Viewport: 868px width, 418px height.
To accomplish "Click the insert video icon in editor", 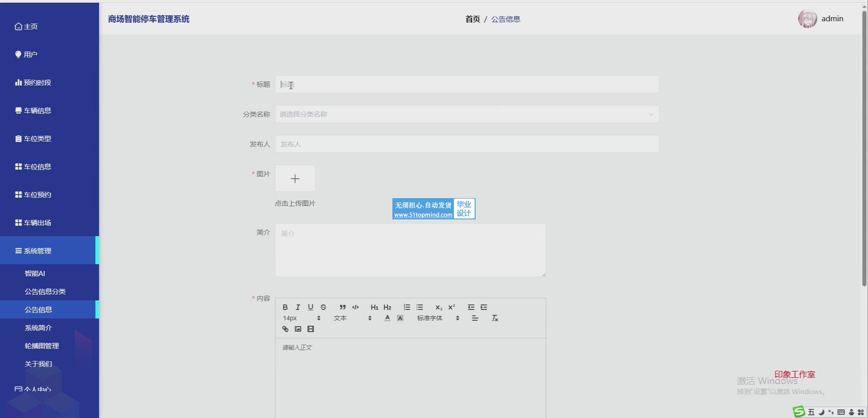I will pos(311,329).
